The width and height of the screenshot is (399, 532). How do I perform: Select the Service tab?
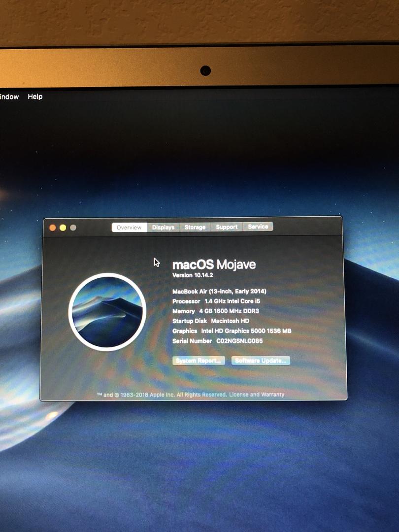[x=258, y=226]
